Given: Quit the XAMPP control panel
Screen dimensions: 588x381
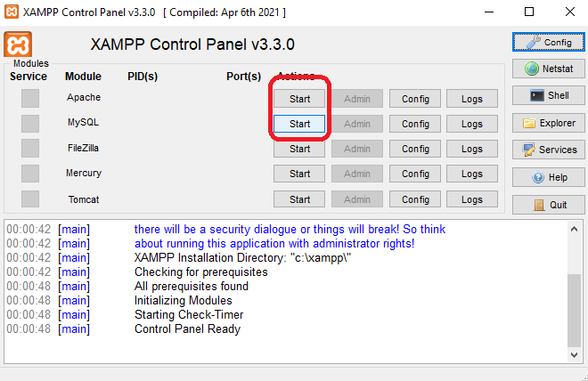Looking at the screenshot, I should click(549, 204).
